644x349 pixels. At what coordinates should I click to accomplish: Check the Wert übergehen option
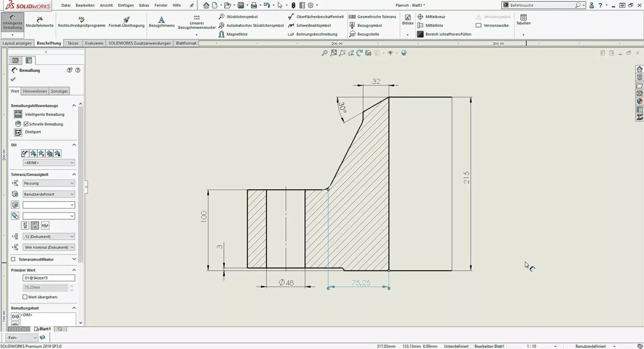pyautogui.click(x=25, y=297)
